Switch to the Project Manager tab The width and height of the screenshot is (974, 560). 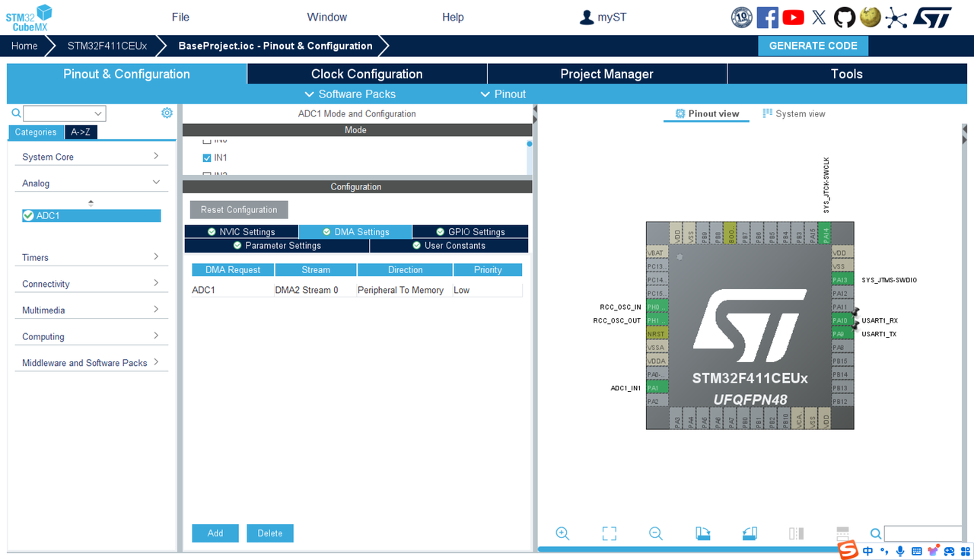[607, 74]
